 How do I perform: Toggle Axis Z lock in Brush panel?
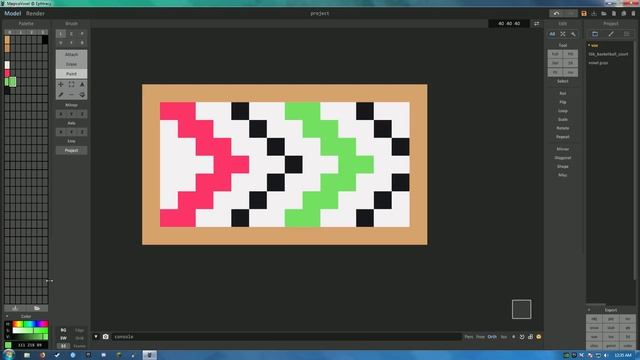pyautogui.click(x=82, y=132)
